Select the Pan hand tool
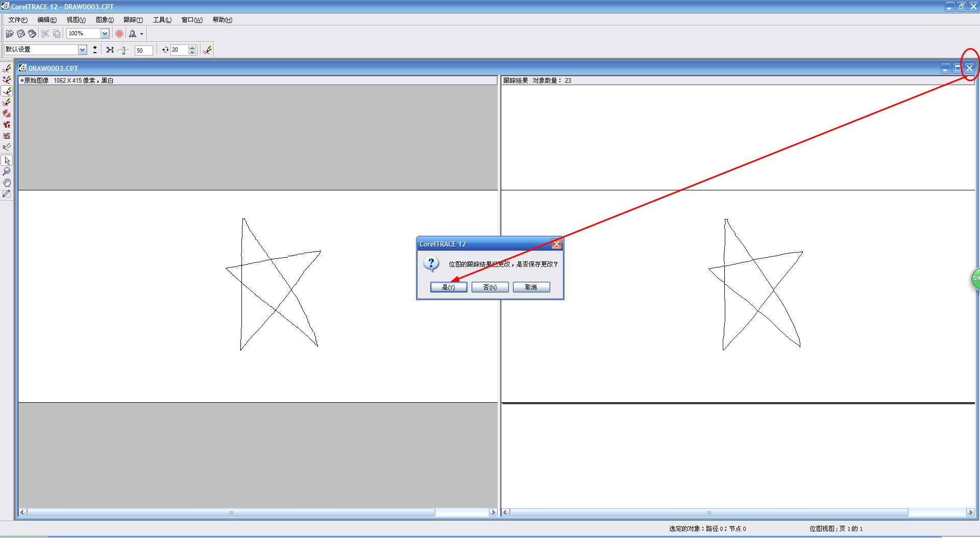980x538 pixels. pyautogui.click(x=7, y=183)
